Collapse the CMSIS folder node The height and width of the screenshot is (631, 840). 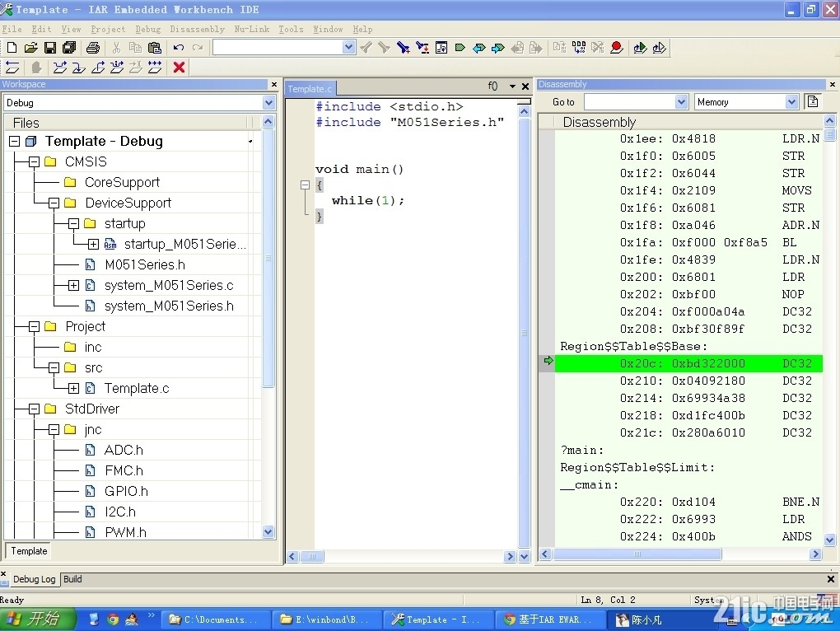tap(35, 161)
